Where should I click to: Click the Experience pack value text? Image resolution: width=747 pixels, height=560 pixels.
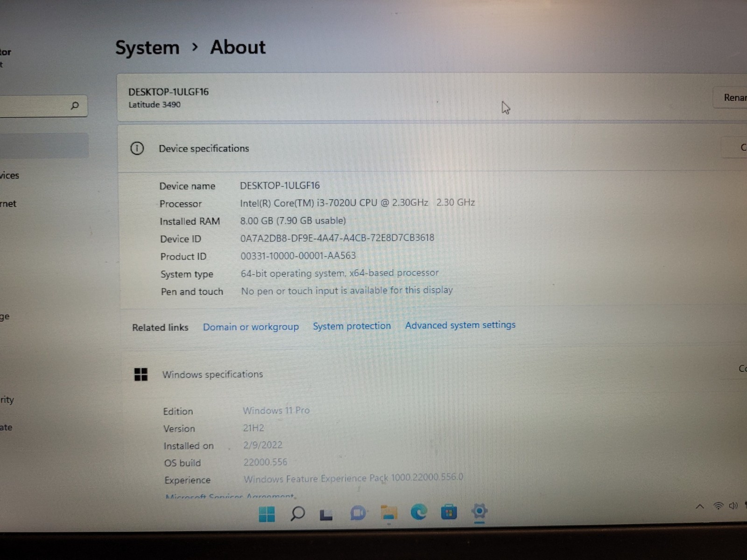[x=353, y=478]
